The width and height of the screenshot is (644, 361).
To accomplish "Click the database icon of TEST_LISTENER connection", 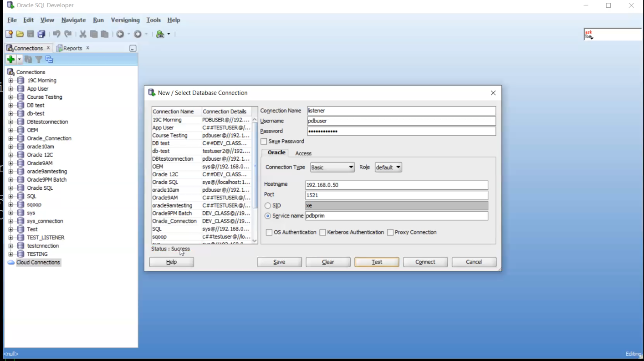I will [x=20, y=238].
